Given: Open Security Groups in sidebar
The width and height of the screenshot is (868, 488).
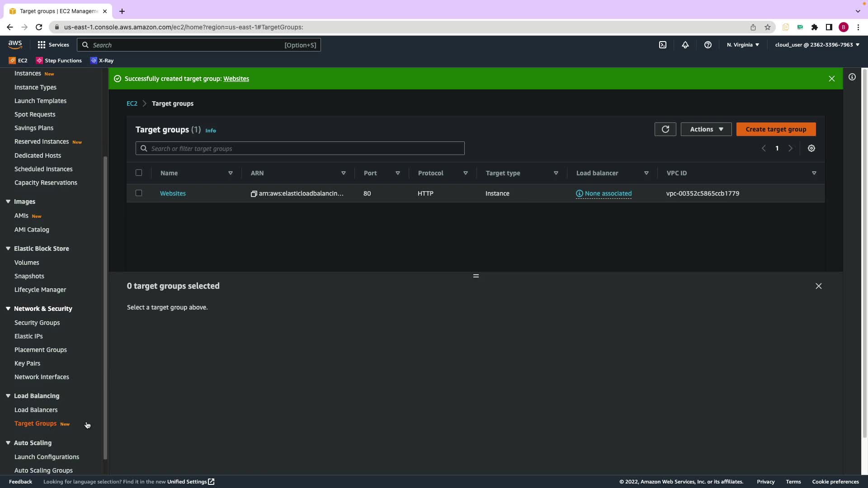Looking at the screenshot, I should pyautogui.click(x=37, y=323).
